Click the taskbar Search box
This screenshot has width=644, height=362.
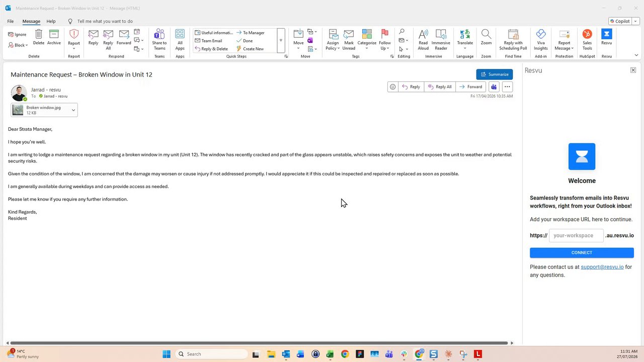tap(211, 354)
